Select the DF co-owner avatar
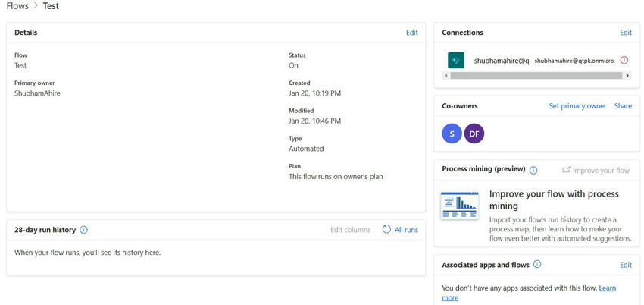644x305 pixels. click(x=474, y=134)
